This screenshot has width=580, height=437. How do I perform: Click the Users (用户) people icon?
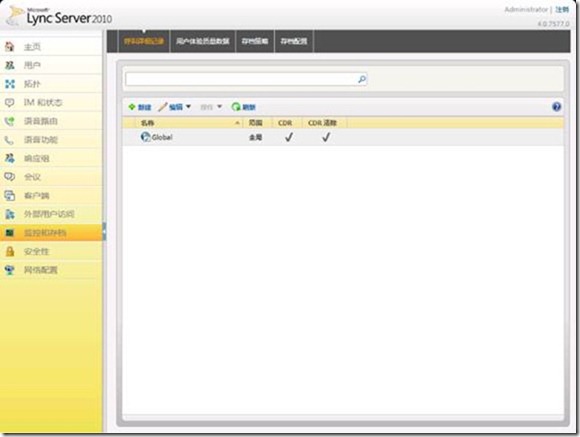tap(10, 65)
